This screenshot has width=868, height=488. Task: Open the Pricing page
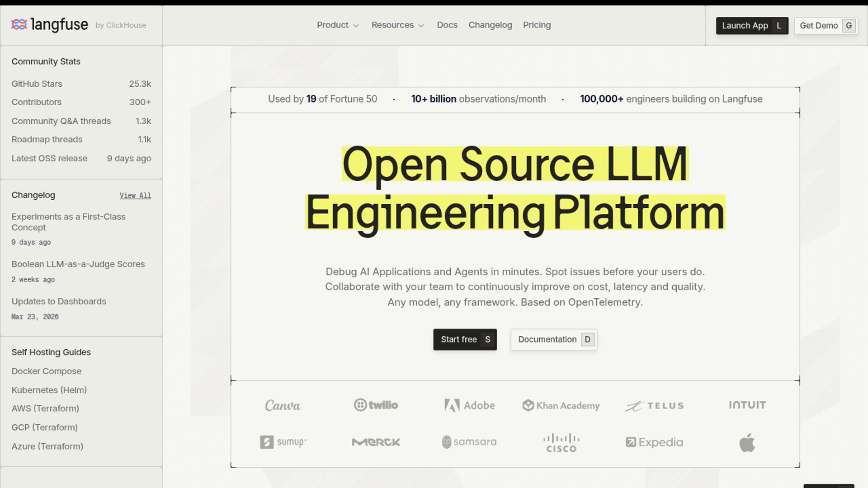(537, 25)
